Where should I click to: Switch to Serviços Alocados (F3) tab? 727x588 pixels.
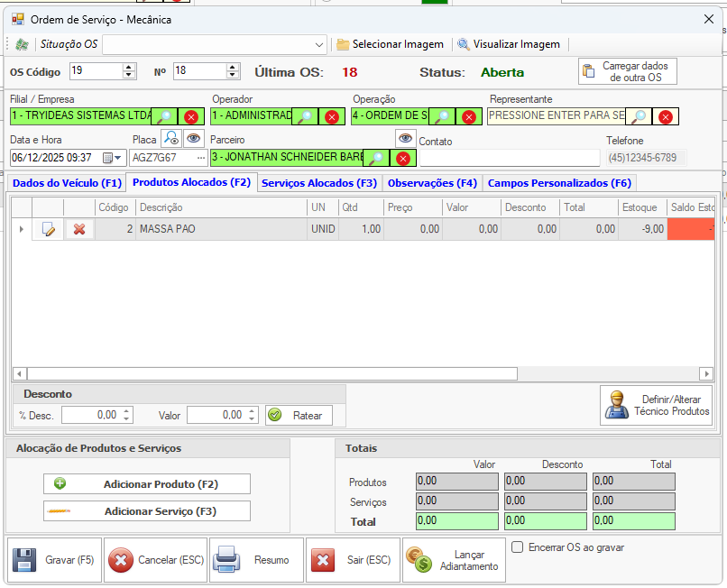[x=318, y=183]
